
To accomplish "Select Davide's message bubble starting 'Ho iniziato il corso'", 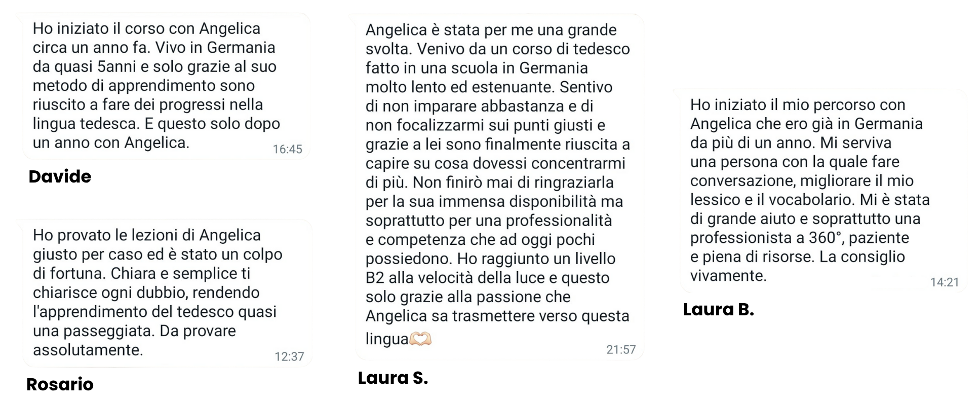I will [x=166, y=86].
